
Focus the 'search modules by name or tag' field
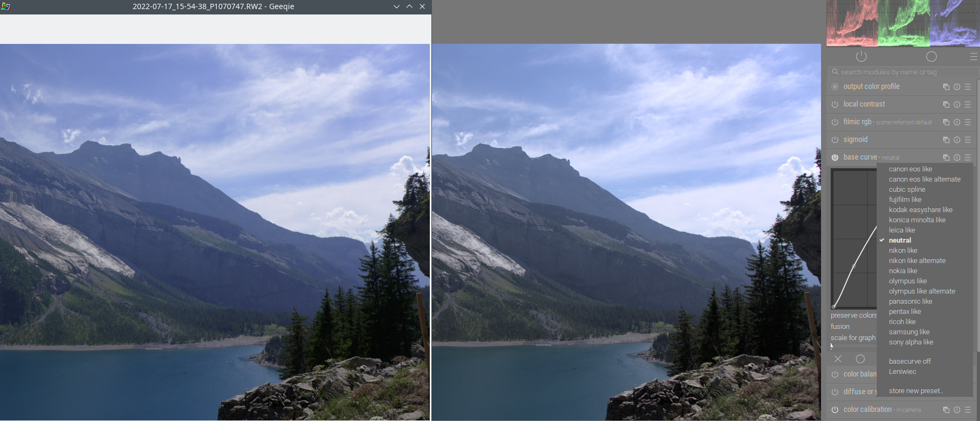[903, 72]
